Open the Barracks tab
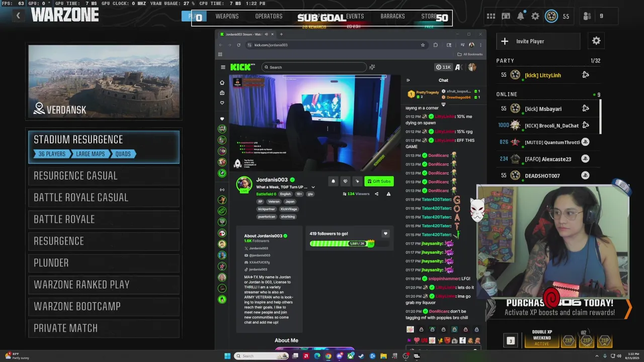Image resolution: width=644 pixels, height=362 pixels. pos(392,16)
